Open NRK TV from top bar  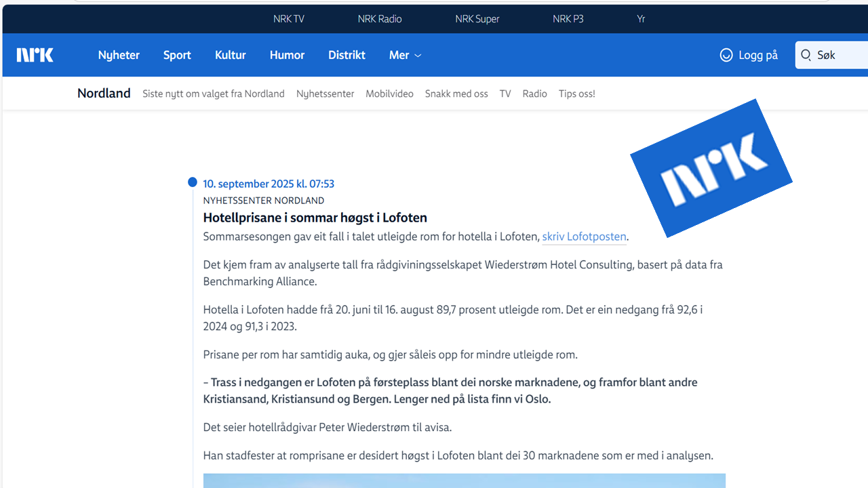[289, 19]
